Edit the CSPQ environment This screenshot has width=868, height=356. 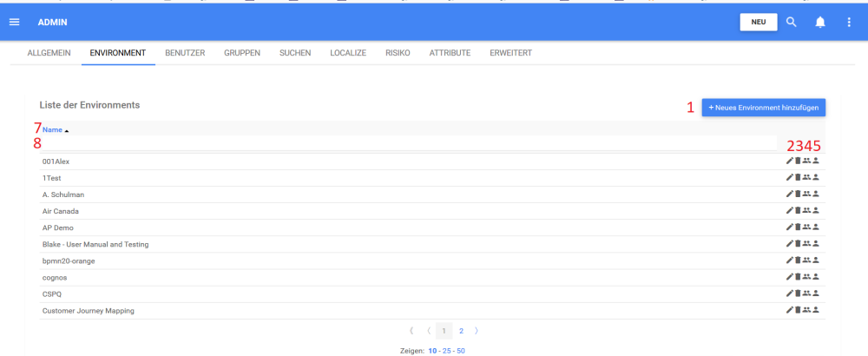pos(790,293)
